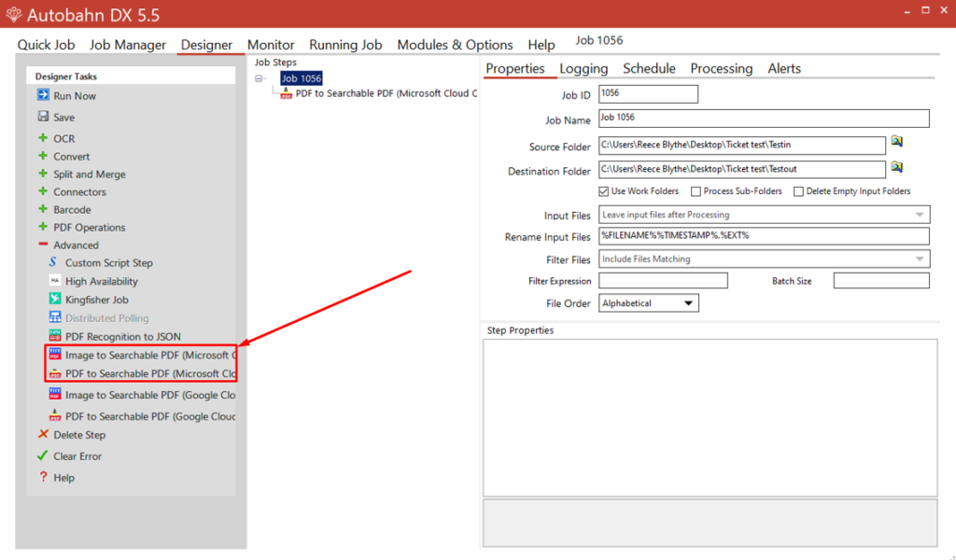956x560 pixels.
Task: Collapse the Job 1056 tree node
Action: 260,79
